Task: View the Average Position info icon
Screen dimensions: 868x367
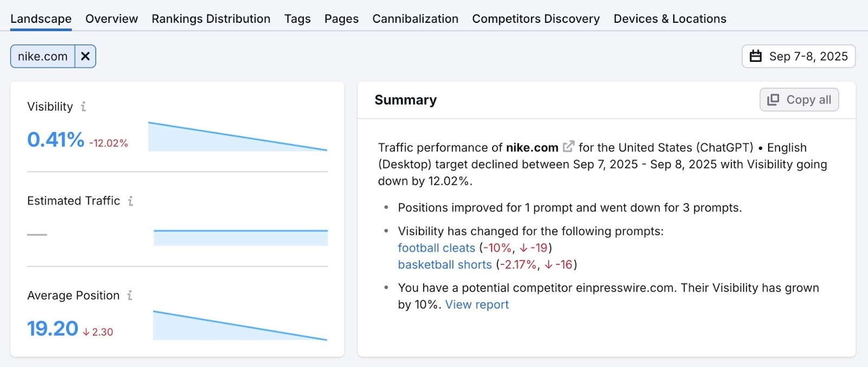Action: pyautogui.click(x=129, y=296)
